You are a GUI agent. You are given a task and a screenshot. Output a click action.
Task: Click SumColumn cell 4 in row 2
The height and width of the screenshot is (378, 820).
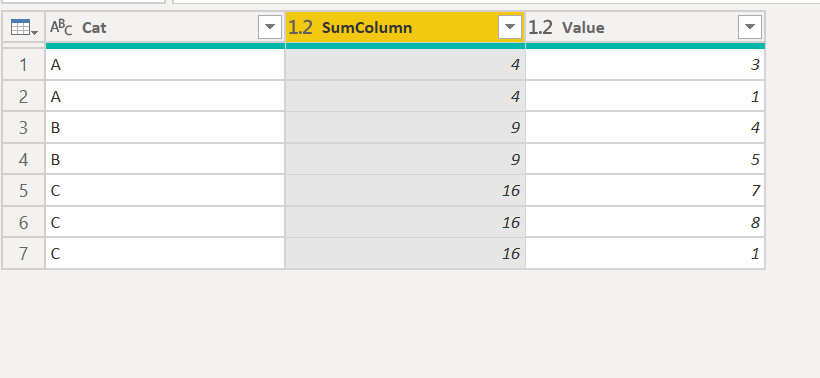pos(405,96)
